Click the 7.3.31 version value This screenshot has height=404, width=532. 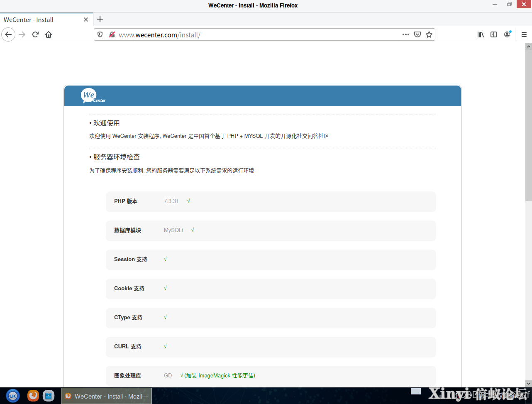[171, 201]
